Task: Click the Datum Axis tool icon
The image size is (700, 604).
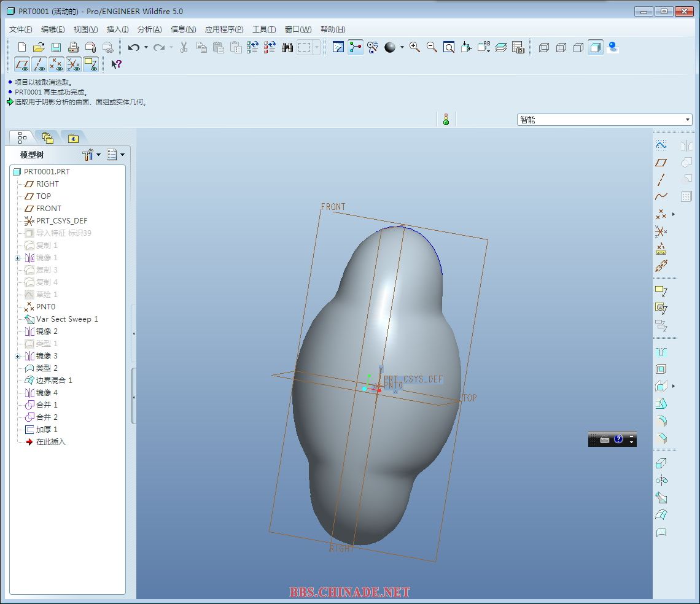Action: [x=661, y=180]
